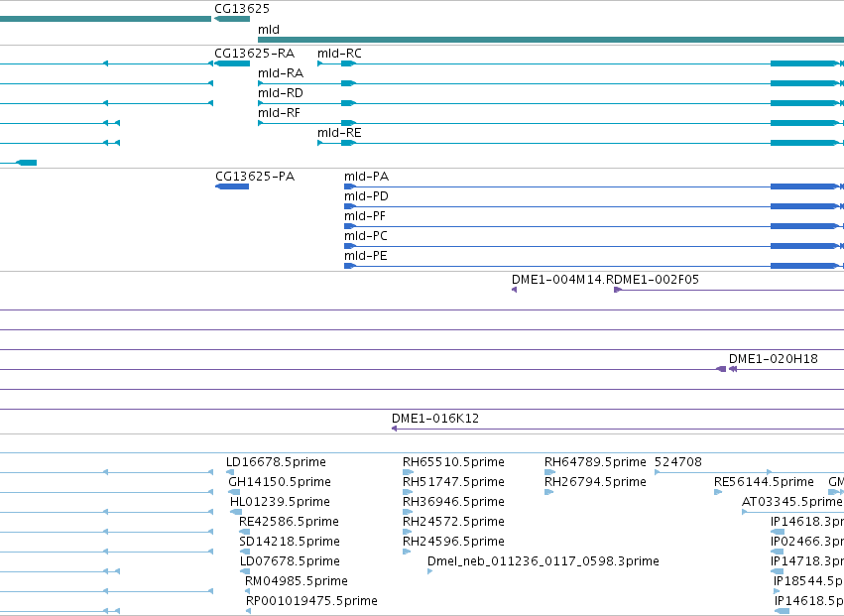Click the RH64789.5prime EST label
The height and width of the screenshot is (616, 844).
click(595, 462)
